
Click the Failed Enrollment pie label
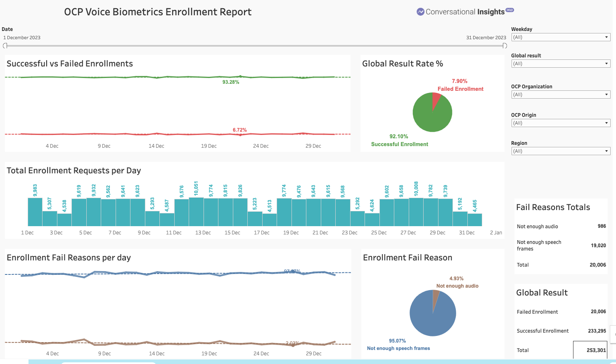click(460, 89)
